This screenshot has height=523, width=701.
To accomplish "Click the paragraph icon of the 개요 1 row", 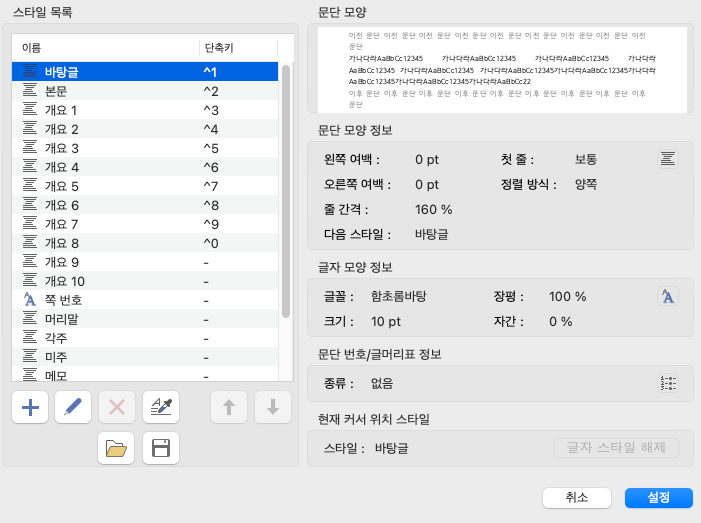I will [30, 110].
